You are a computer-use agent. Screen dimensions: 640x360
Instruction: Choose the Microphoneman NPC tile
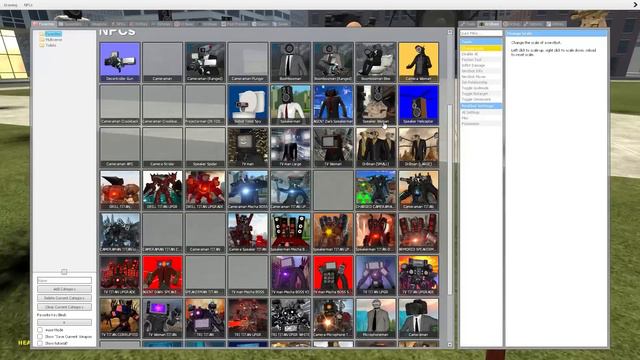[x=376, y=318]
